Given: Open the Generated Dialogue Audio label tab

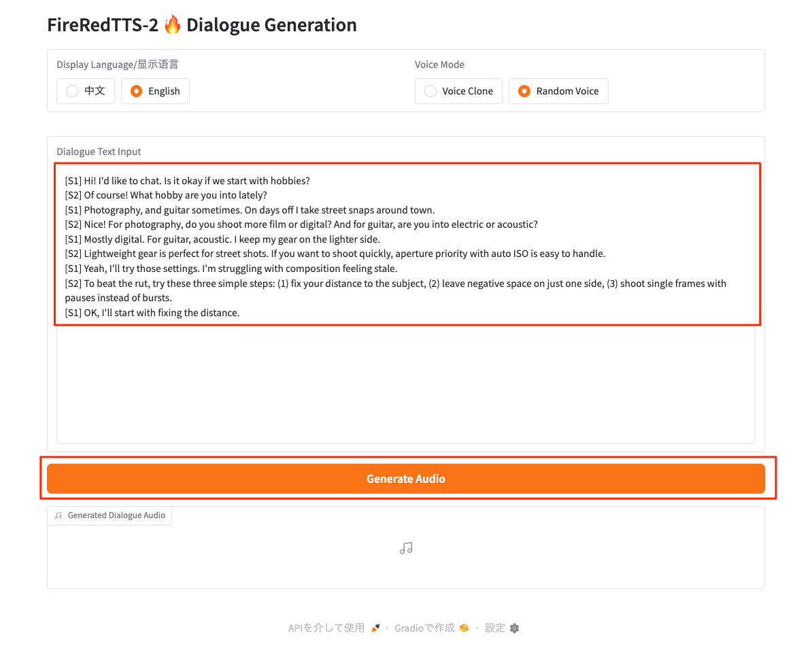Looking at the screenshot, I should [x=109, y=515].
